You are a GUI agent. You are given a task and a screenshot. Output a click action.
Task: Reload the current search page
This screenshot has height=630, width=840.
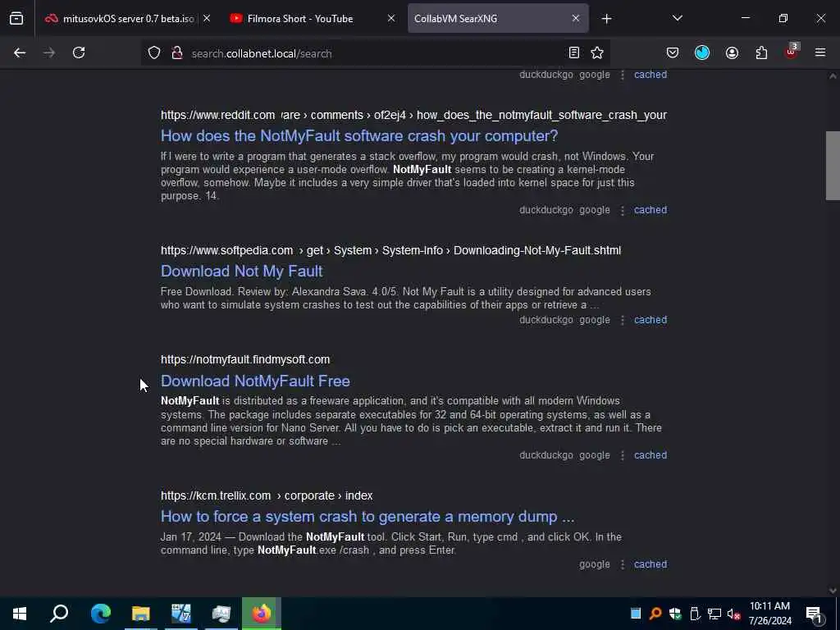(79, 52)
